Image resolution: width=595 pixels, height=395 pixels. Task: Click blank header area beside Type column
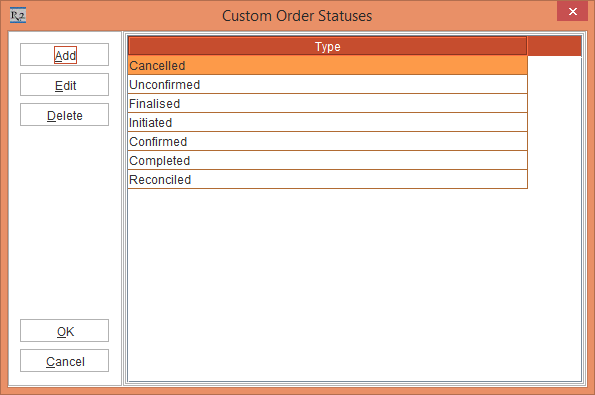click(554, 46)
